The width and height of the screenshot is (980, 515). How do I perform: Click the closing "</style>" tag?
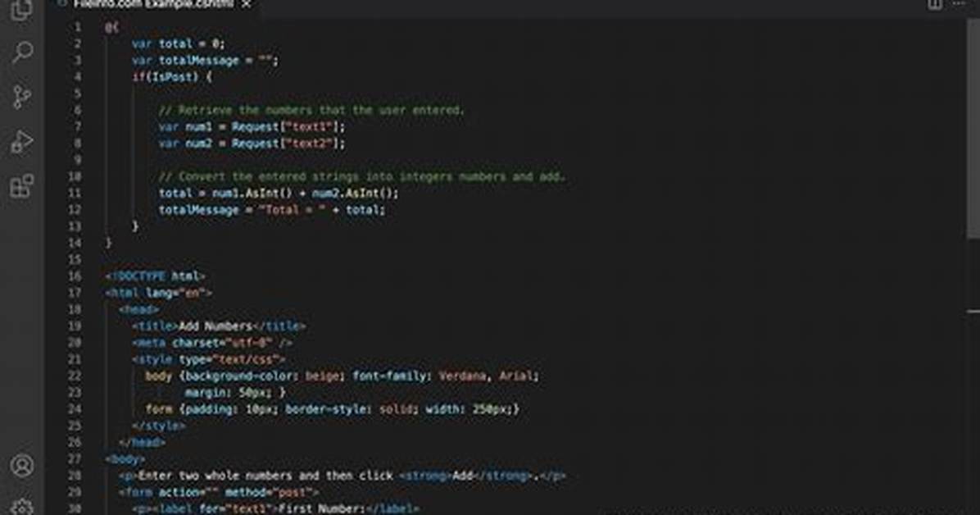159,426
